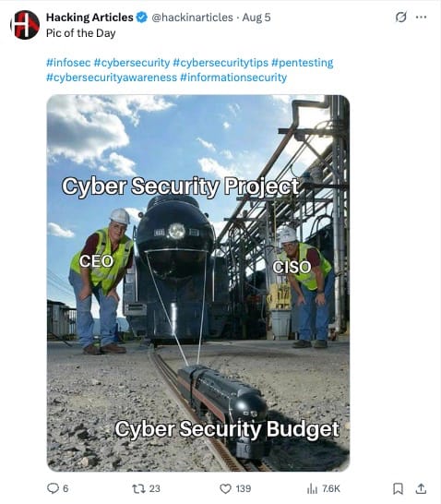View post analytics bar chart icon
This screenshot has width=441, height=504.
[312, 489]
